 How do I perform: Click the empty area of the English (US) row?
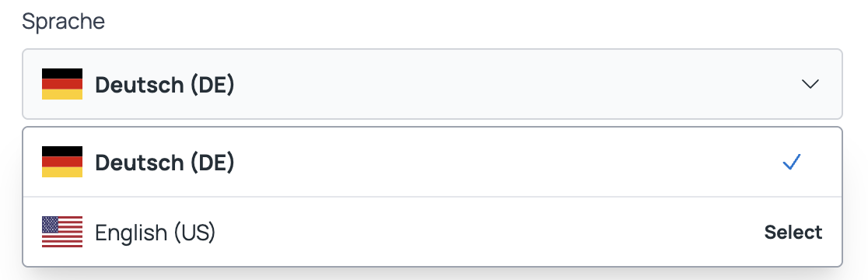pyautogui.click(x=487, y=232)
